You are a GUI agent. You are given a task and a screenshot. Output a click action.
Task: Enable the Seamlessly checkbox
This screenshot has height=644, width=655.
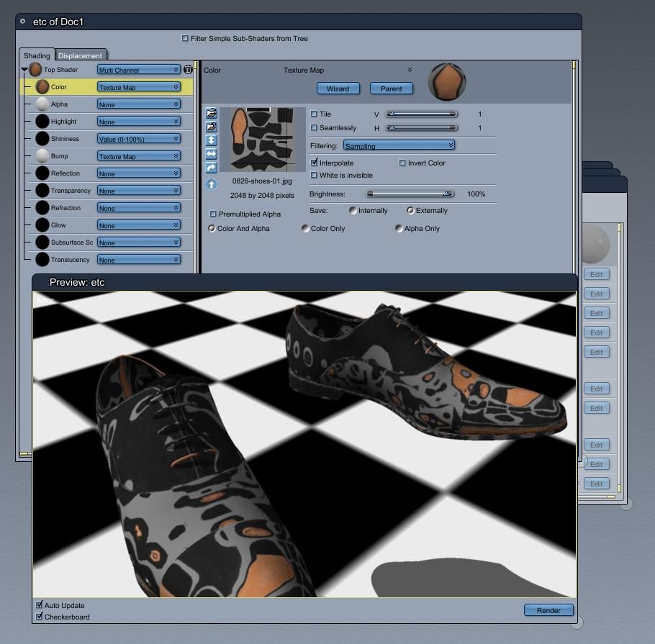point(314,127)
